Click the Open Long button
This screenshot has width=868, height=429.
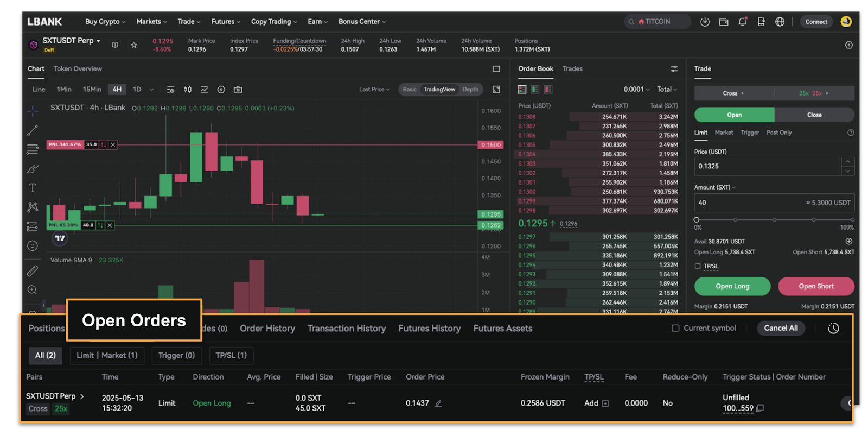(x=732, y=286)
